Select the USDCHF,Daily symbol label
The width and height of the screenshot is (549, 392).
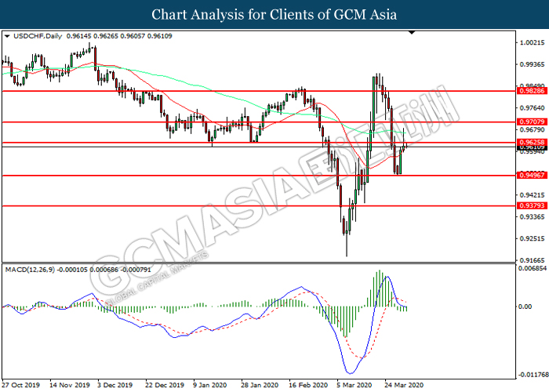38,36
